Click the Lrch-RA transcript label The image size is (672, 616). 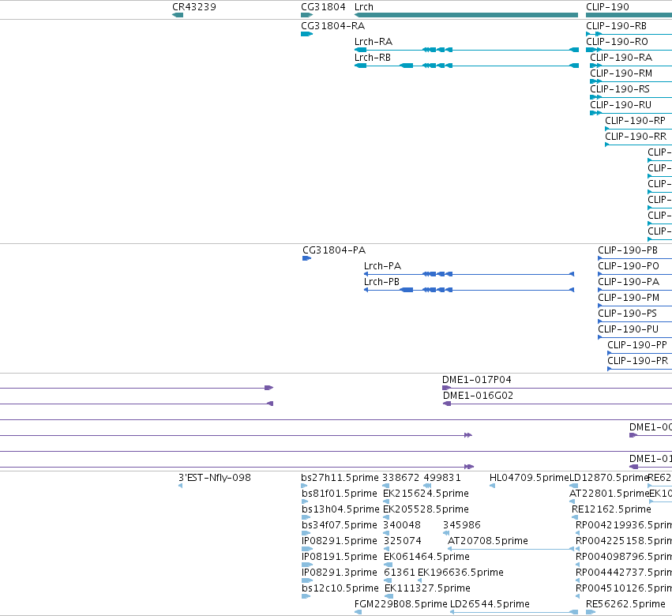374,42
